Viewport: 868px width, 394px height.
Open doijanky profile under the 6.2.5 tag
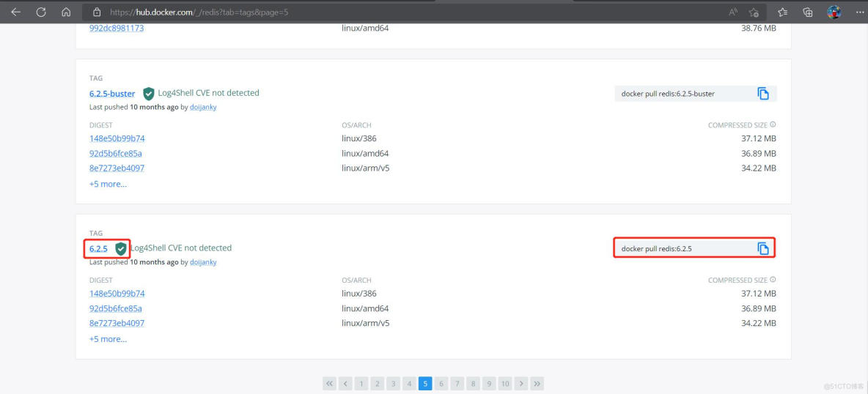[203, 262]
